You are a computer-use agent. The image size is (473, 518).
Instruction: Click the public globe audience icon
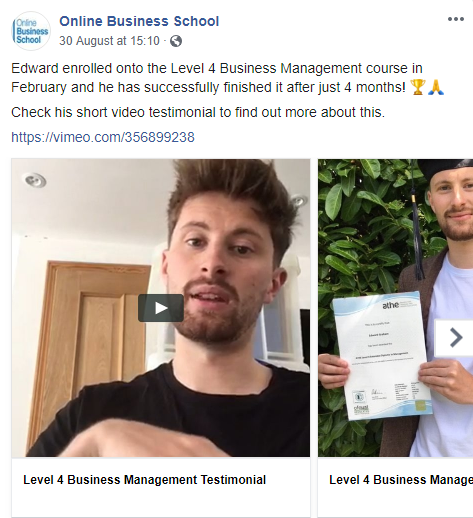(176, 41)
